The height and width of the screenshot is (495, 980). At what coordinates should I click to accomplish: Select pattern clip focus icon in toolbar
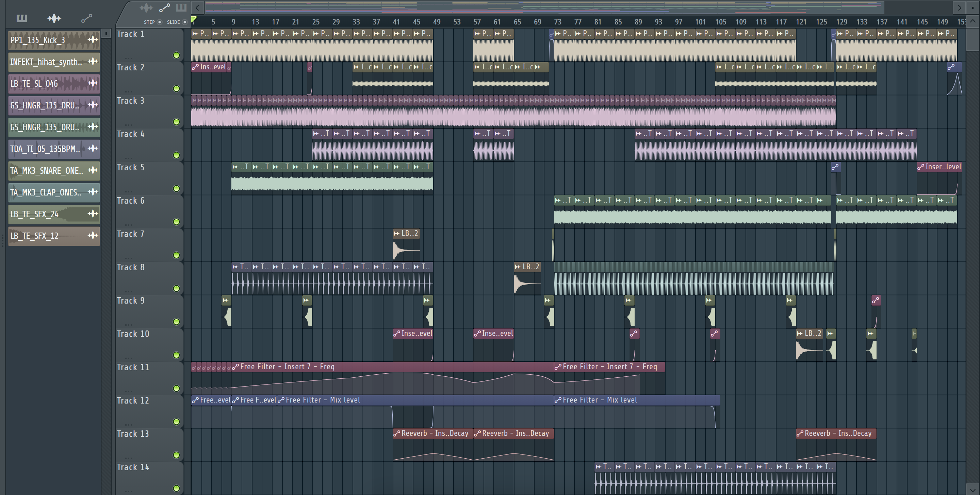[181, 7]
